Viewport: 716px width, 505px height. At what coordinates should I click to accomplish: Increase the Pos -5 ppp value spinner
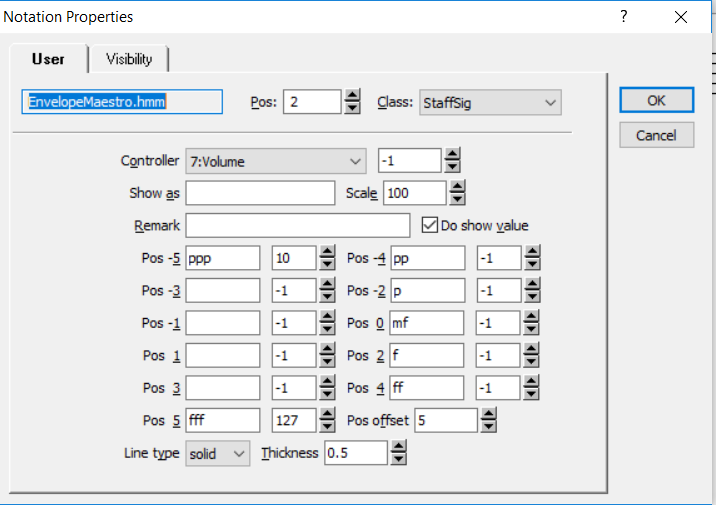pyautogui.click(x=327, y=252)
